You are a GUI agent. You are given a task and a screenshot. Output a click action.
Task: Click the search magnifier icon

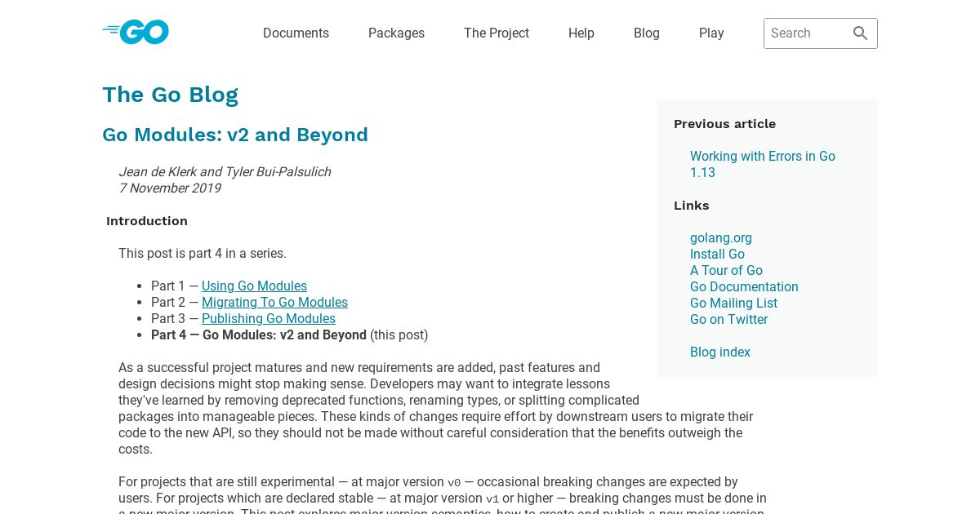(x=860, y=33)
